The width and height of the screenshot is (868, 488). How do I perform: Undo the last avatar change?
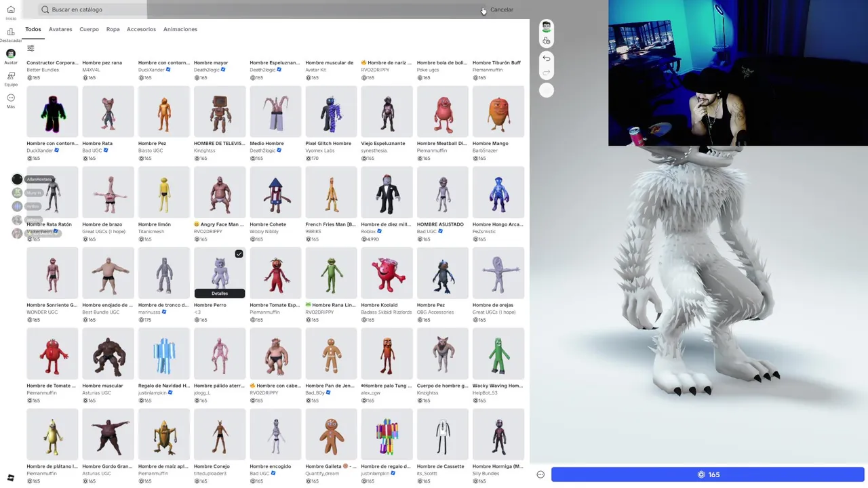click(x=547, y=58)
